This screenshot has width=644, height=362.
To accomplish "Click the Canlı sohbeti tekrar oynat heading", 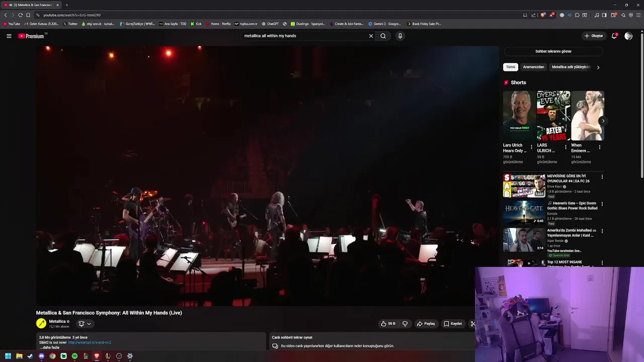I will pos(292,337).
